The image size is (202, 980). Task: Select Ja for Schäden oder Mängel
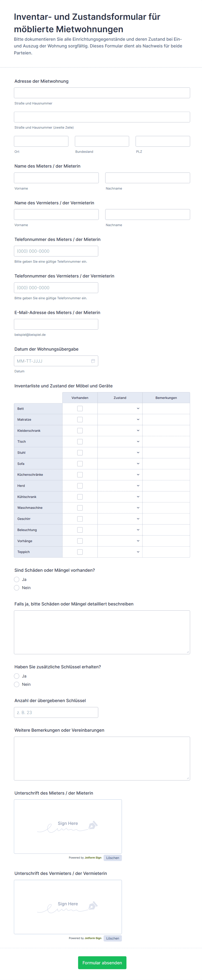pos(17,580)
